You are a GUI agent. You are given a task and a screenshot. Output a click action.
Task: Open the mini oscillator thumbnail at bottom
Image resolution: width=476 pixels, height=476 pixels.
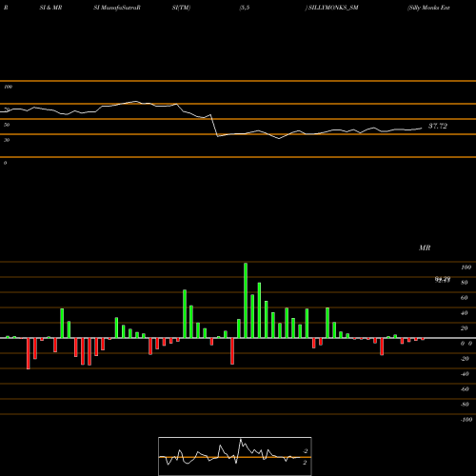pyautogui.click(x=235, y=456)
